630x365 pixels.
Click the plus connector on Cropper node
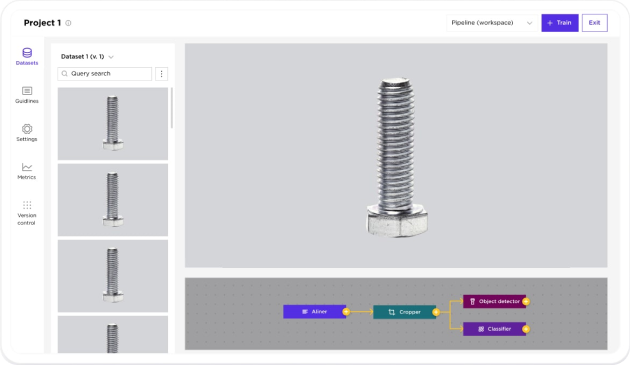coord(436,312)
